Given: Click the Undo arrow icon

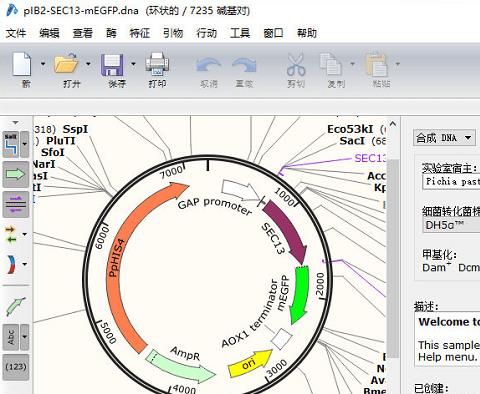Looking at the screenshot, I should pos(209,65).
